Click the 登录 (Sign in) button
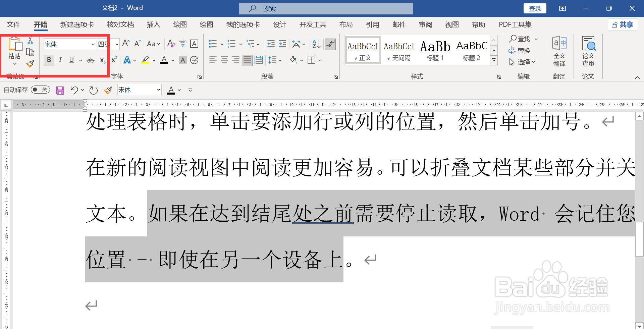This screenshot has height=329, width=644. click(535, 8)
